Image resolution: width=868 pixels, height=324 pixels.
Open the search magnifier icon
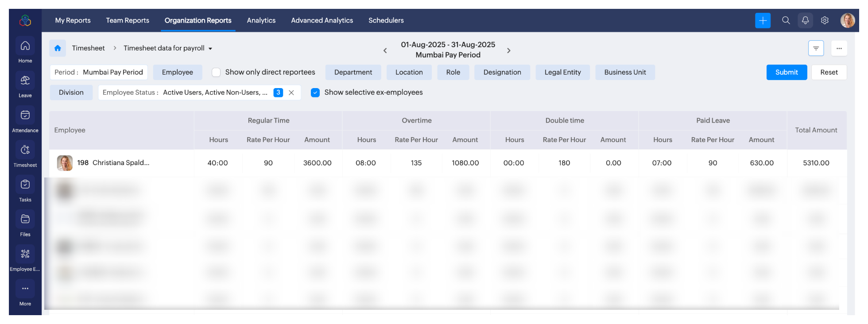tap(786, 20)
